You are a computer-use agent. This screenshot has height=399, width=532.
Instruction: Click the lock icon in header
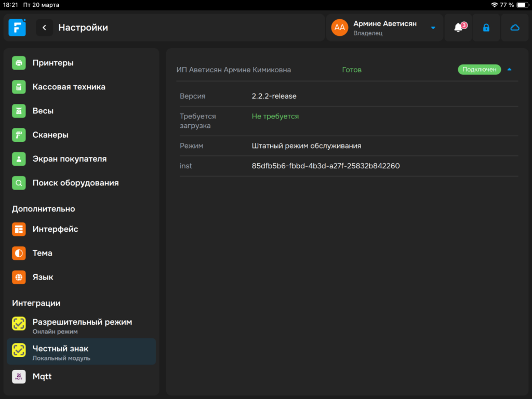click(x=486, y=28)
